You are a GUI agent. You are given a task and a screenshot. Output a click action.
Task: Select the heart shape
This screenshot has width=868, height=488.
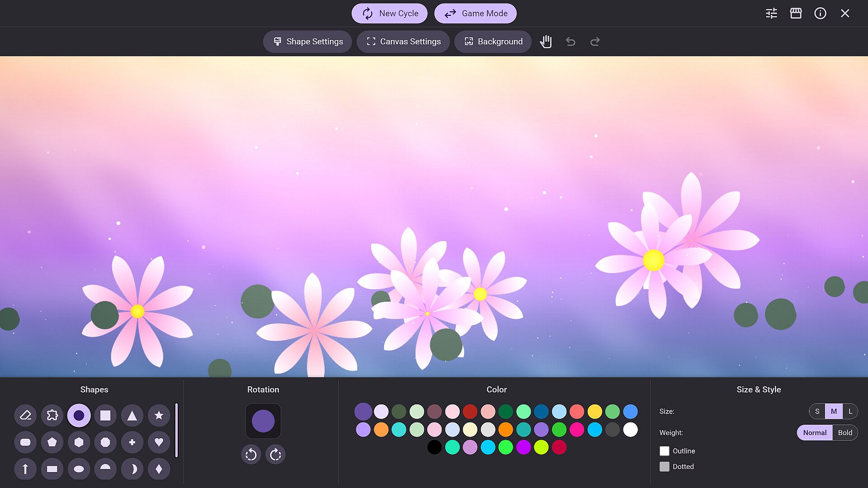click(159, 442)
